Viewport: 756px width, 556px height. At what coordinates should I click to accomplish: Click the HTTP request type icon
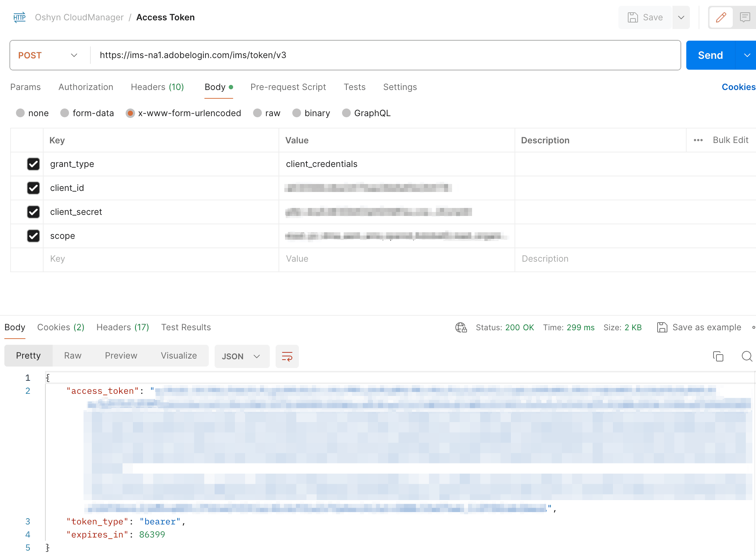[x=19, y=17]
